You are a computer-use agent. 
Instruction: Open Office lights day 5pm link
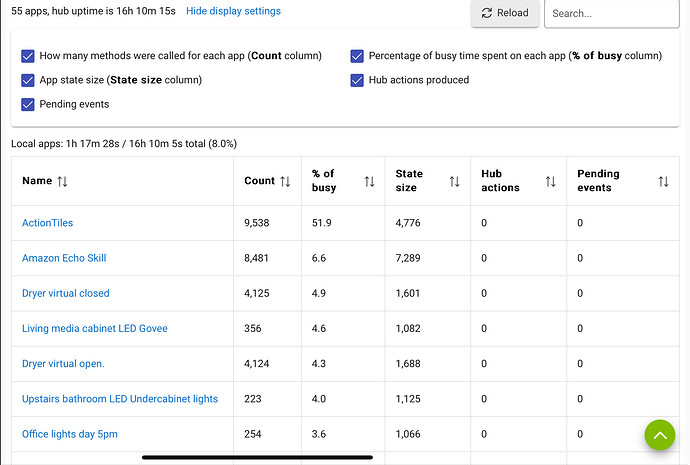pyautogui.click(x=70, y=434)
